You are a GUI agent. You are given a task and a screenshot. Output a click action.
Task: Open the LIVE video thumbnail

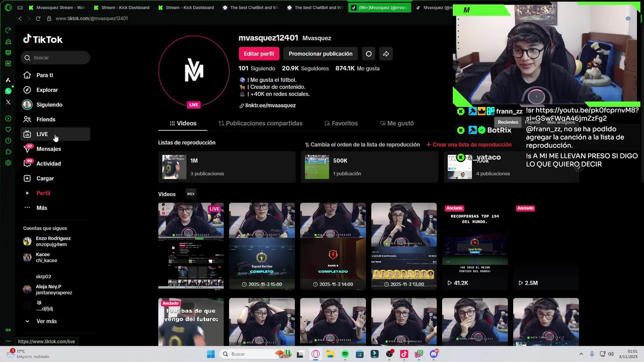click(191, 246)
